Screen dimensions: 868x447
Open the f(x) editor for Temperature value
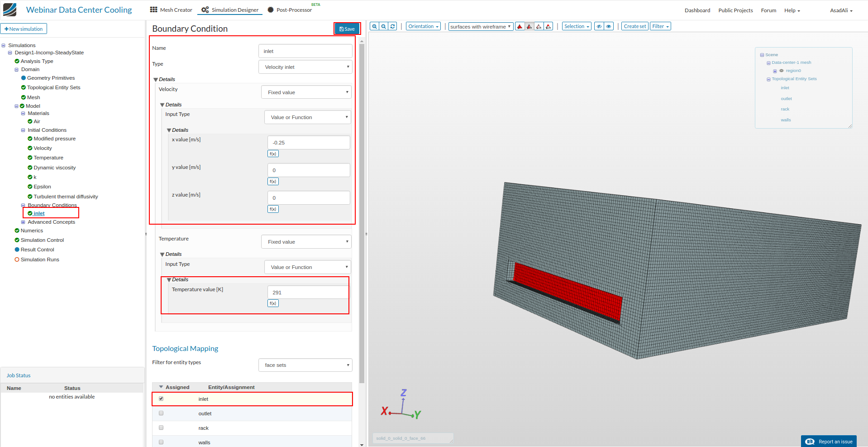(273, 303)
